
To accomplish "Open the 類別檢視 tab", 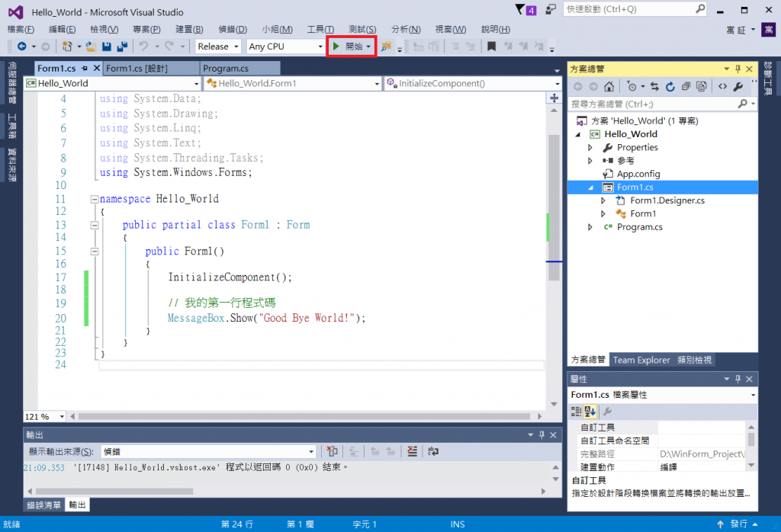I will point(694,360).
